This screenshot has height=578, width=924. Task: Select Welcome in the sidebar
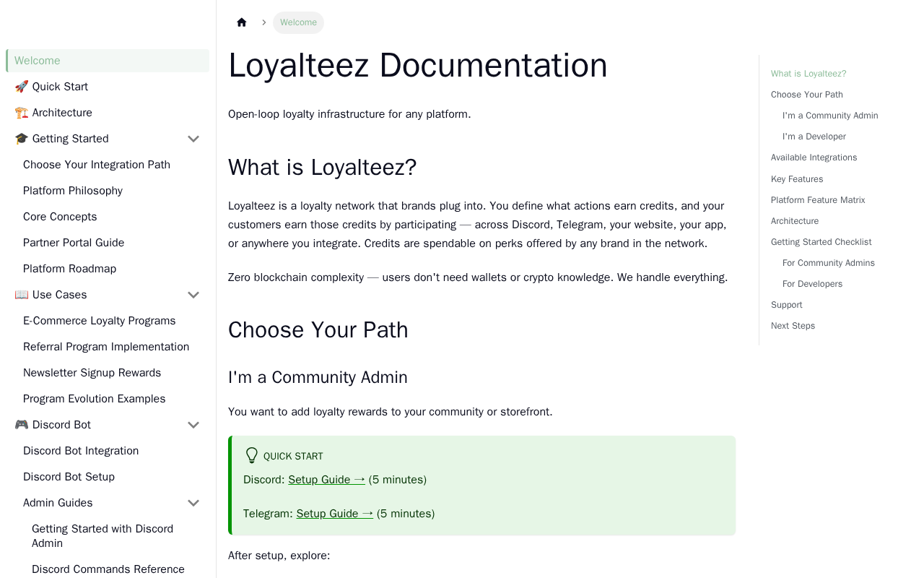pyautogui.click(x=38, y=61)
